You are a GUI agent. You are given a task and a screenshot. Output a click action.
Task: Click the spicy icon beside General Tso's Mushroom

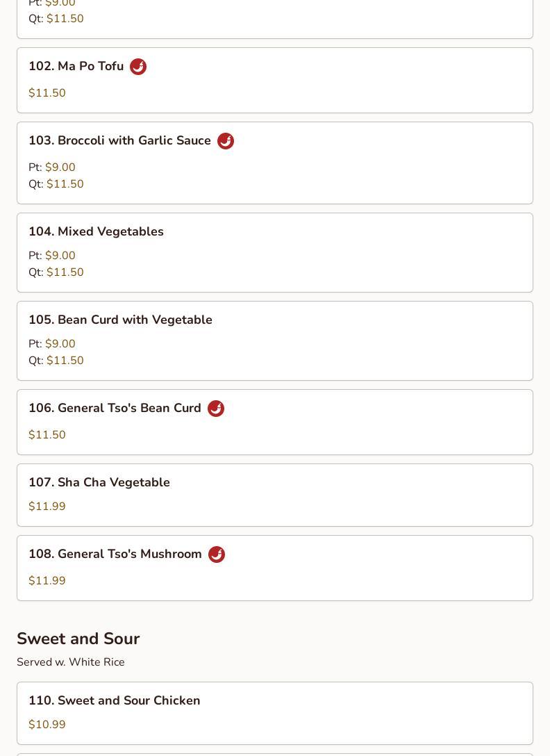point(217,554)
